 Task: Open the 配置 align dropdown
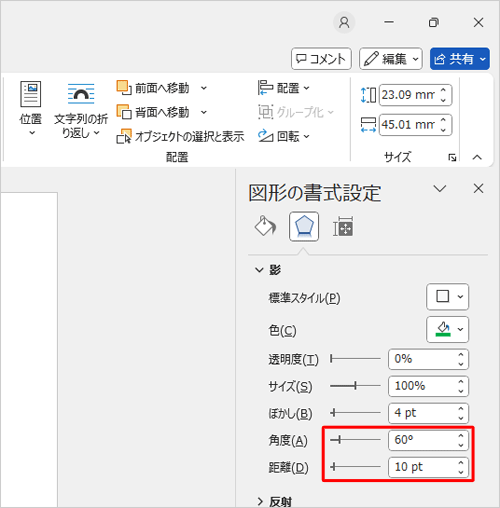pyautogui.click(x=284, y=88)
